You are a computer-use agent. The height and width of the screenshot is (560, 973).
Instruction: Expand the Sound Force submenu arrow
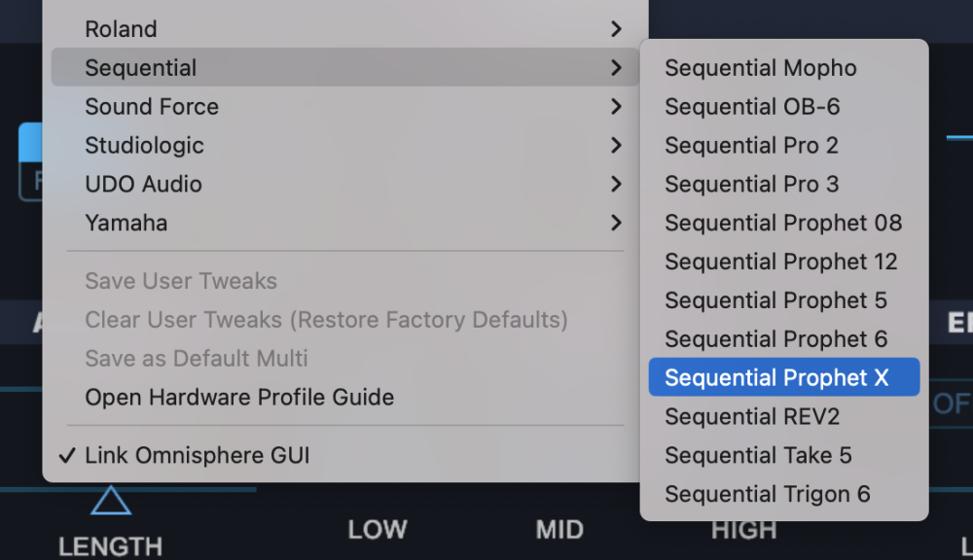[x=615, y=107]
